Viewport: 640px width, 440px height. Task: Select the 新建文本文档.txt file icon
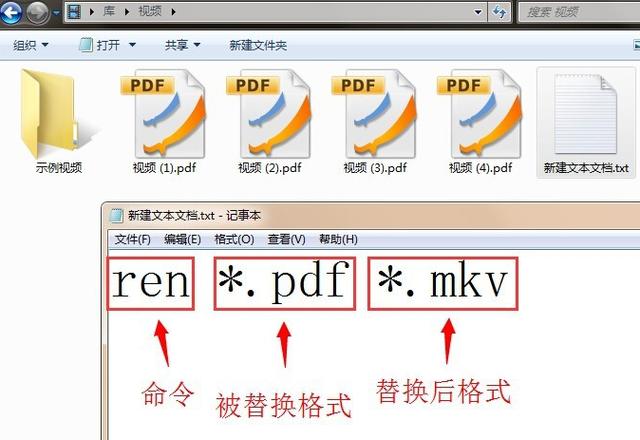click(x=586, y=113)
